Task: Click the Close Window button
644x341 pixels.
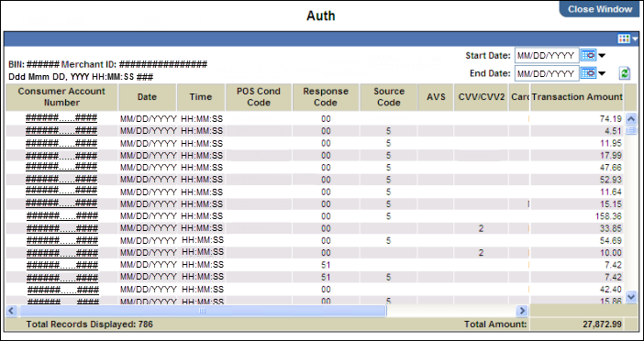Action: 601,9
